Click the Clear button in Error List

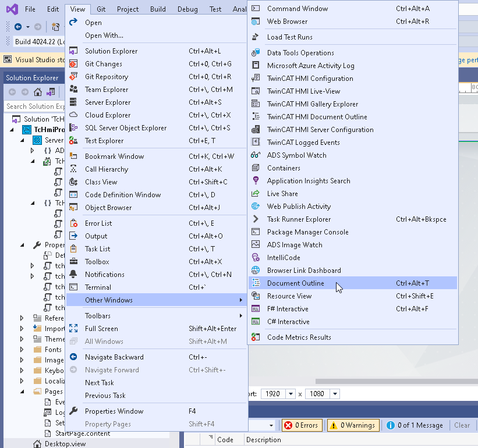click(x=462, y=425)
